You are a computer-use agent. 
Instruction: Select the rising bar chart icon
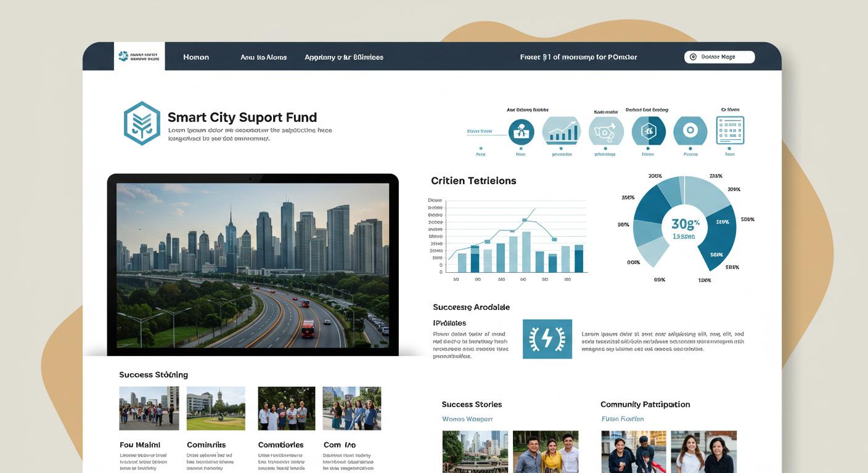click(x=562, y=131)
